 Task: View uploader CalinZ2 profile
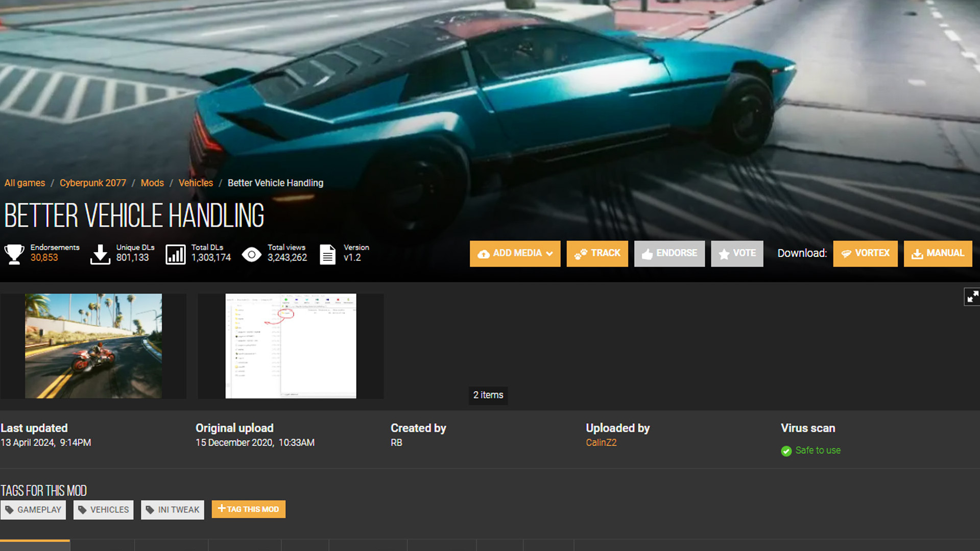pyautogui.click(x=601, y=443)
